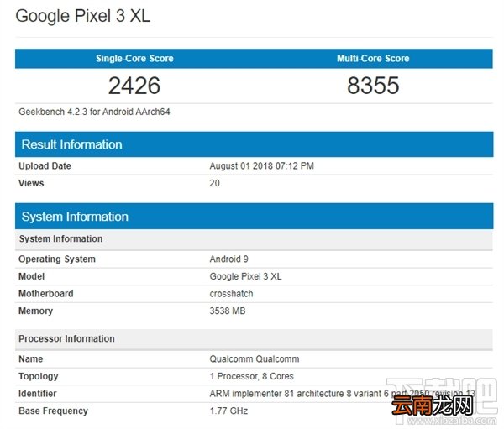Select the Model value 'Google Pixel 3 XL'

coord(245,276)
